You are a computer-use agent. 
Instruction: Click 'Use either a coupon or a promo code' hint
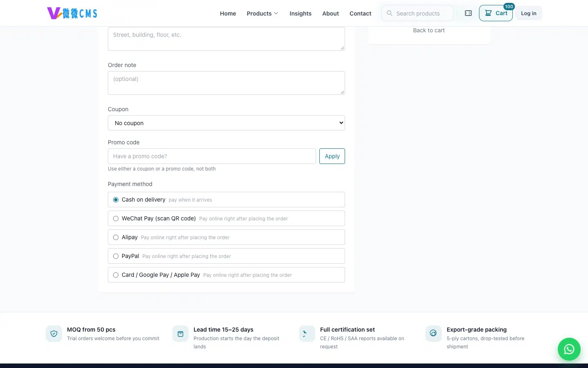(162, 169)
